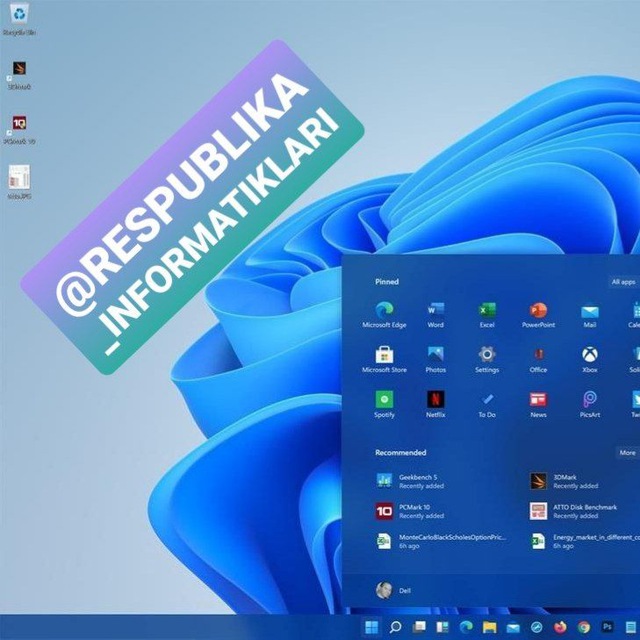The image size is (640, 640).
Task: Open the Dell user account menu
Action: tap(393, 590)
